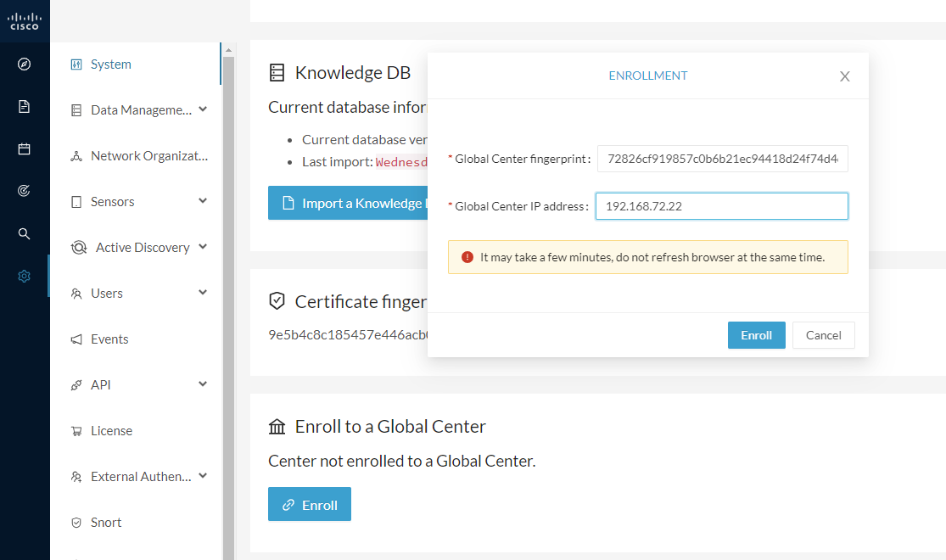Click the Knowledge DB book icon
This screenshot has width=946, height=560.
click(x=277, y=72)
